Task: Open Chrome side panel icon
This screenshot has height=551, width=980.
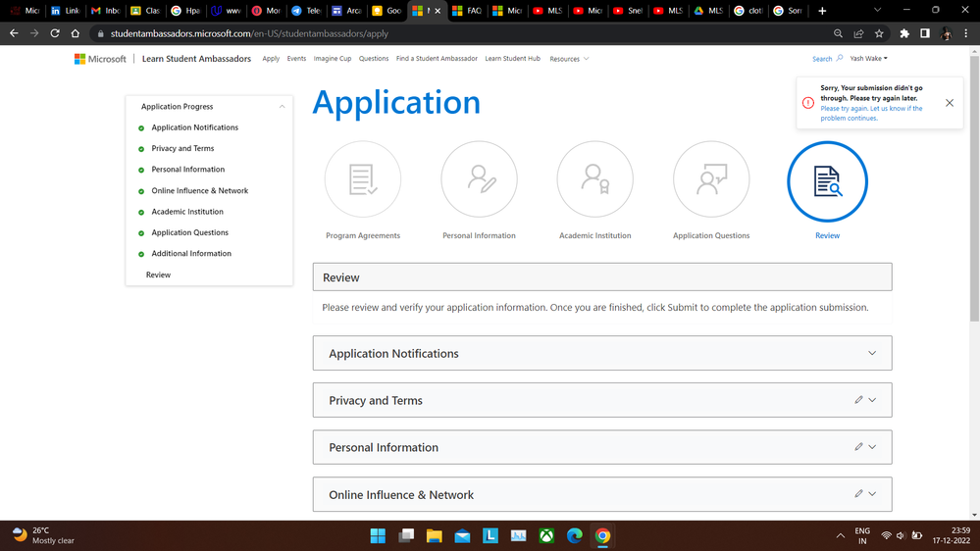Action: click(925, 33)
